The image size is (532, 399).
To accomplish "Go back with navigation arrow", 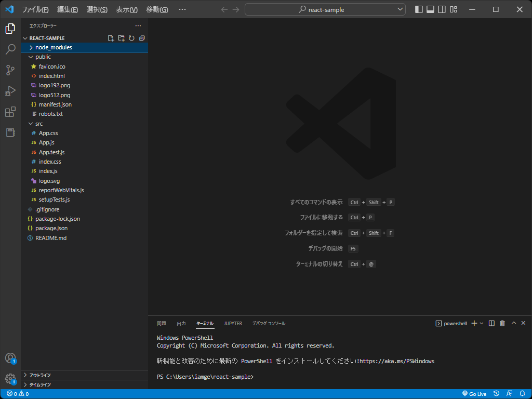I will [224, 9].
